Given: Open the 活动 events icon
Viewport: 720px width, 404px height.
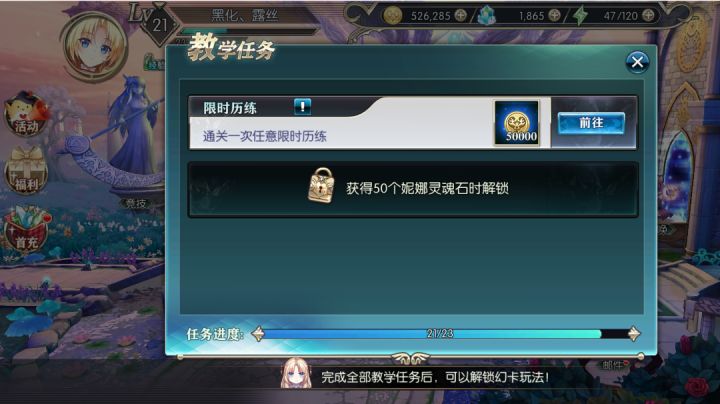Looking at the screenshot, I should pos(25,114).
